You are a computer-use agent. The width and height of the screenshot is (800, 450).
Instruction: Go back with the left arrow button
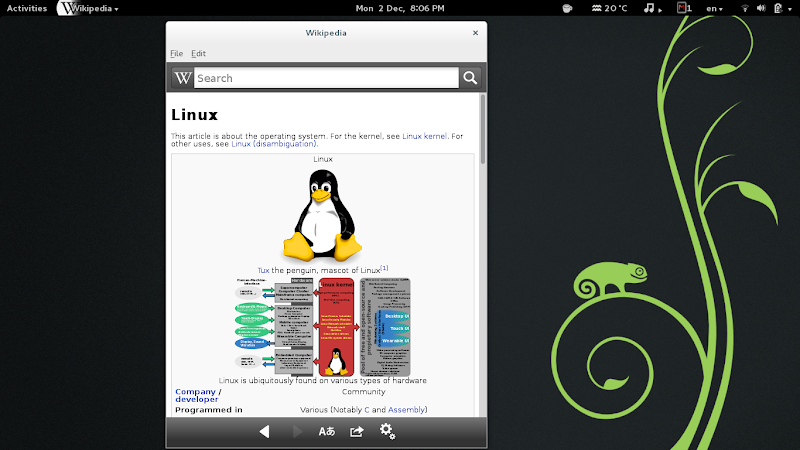point(264,432)
